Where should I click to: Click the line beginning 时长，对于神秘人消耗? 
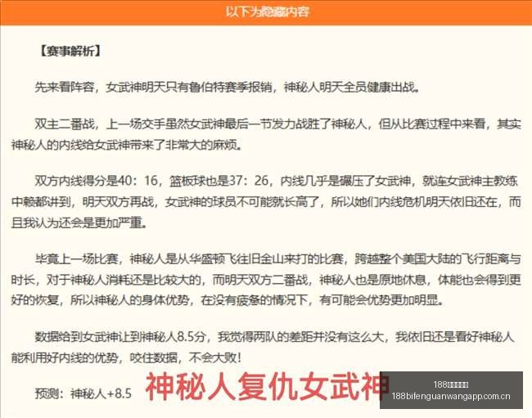pyautogui.click(x=266, y=280)
